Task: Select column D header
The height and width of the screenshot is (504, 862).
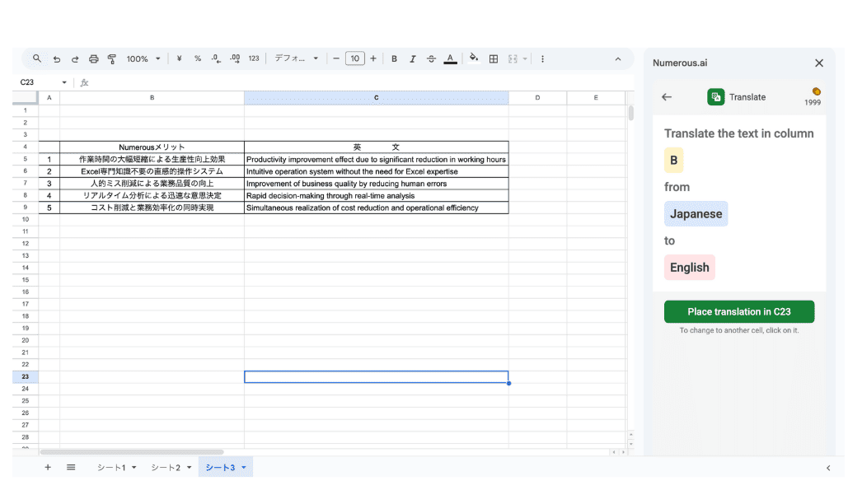Action: coord(537,98)
